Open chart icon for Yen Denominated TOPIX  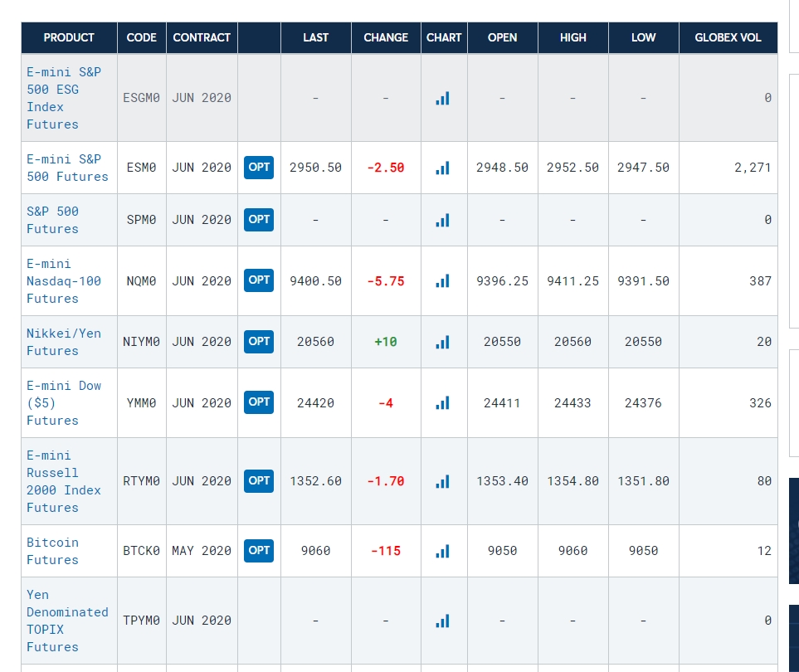[442, 621]
